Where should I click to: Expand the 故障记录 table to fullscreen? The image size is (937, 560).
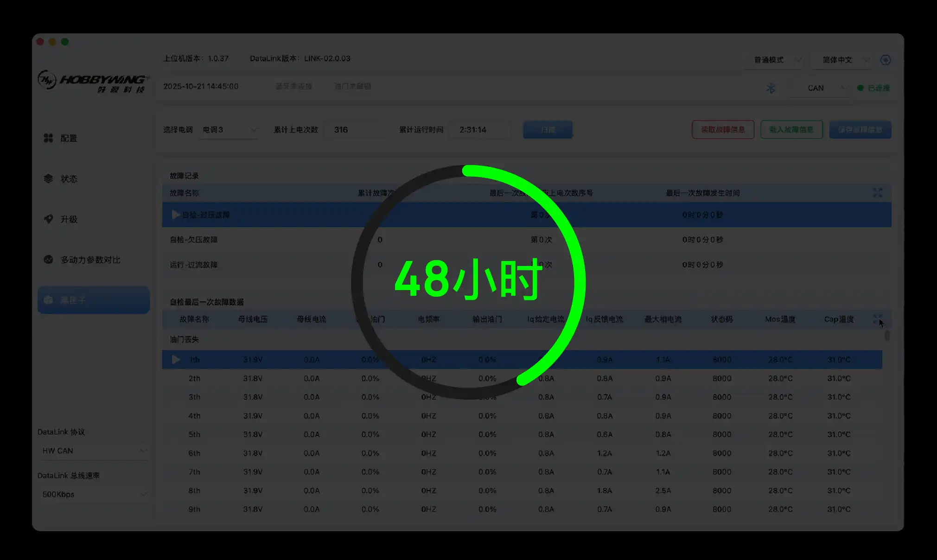877,193
